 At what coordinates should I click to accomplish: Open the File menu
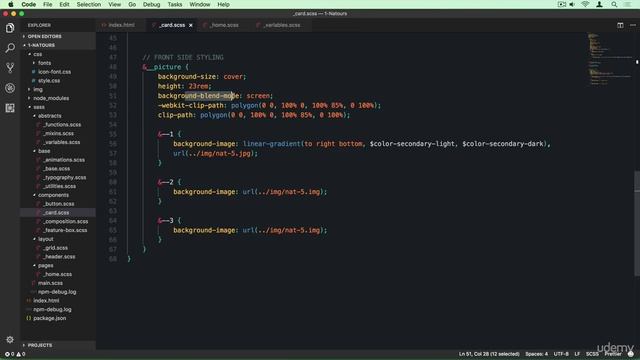47,4
